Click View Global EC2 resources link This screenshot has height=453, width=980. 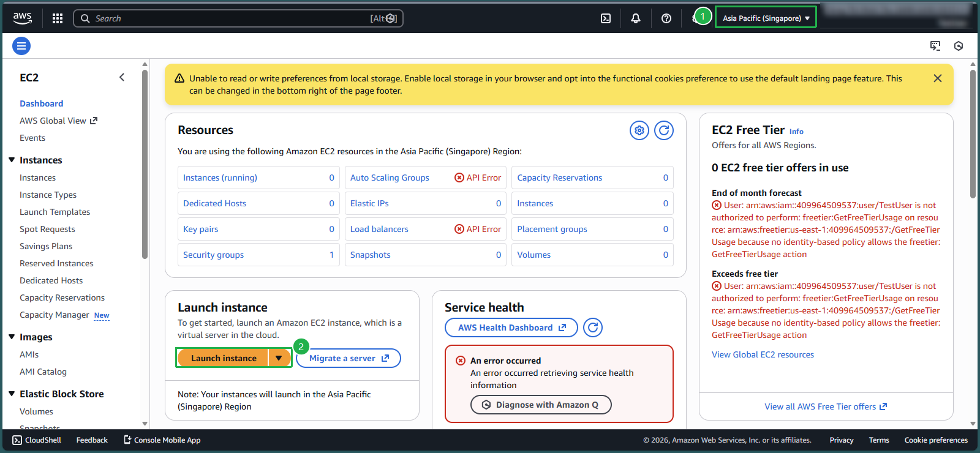click(x=763, y=354)
